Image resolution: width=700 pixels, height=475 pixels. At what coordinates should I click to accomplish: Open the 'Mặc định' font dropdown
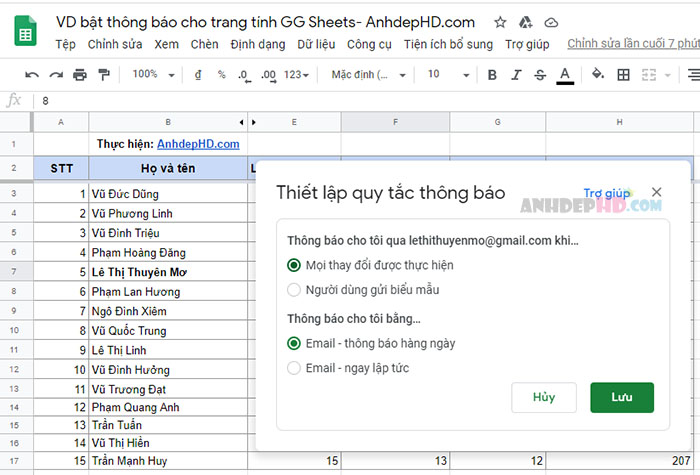pyautogui.click(x=368, y=75)
